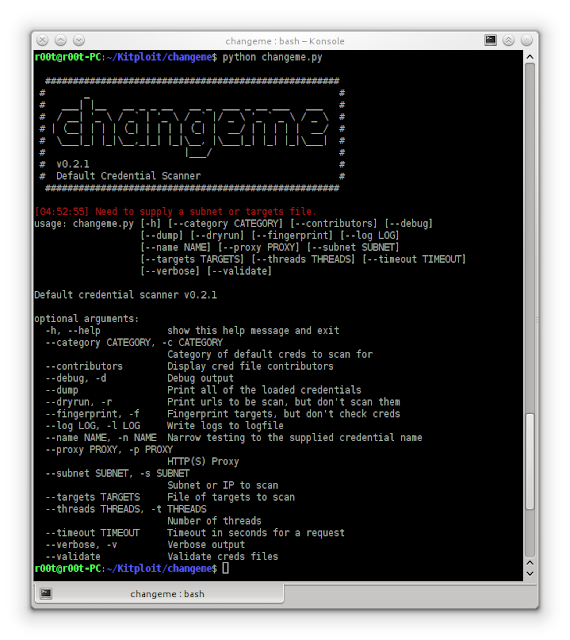Viewport: 570px width, 640px height.
Task: Click the keep-above double-arrow button in the title bar
Action: tap(508, 40)
